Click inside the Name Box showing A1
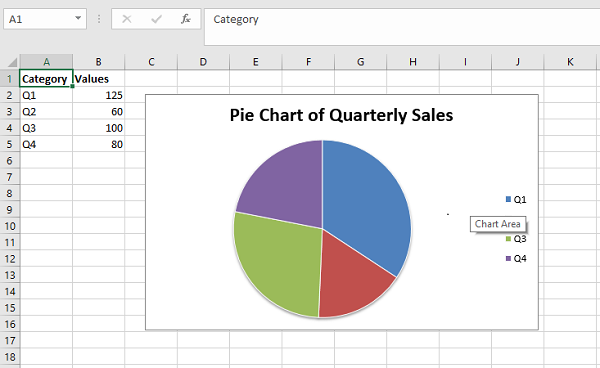Screen dimensions: 600x368 click(x=38, y=19)
